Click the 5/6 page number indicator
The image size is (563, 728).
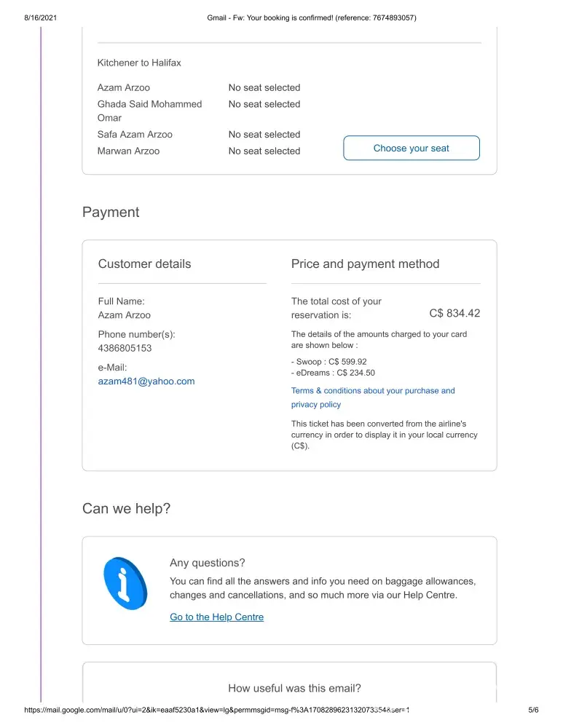[x=532, y=710]
